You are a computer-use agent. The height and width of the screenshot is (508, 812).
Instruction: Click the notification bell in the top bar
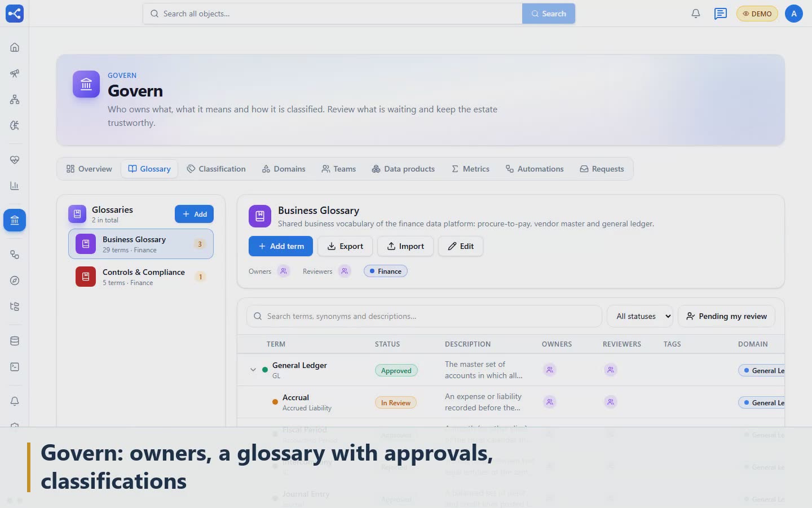click(x=696, y=14)
